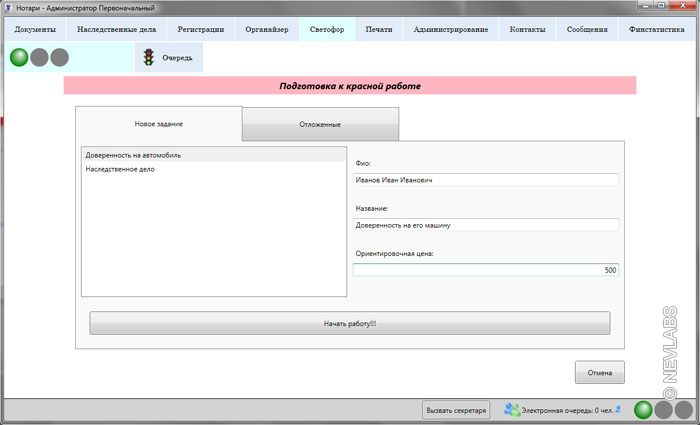Click the green status circle top left
Viewport: 700px width, 425px height.
click(19, 57)
